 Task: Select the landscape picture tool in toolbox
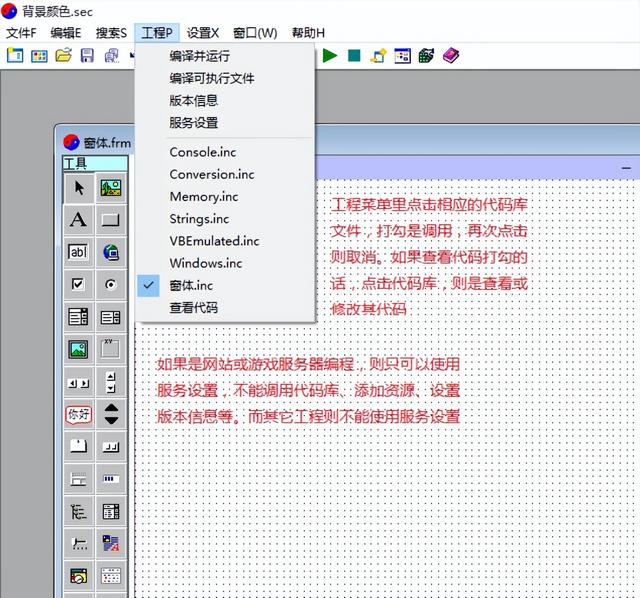pos(111,188)
